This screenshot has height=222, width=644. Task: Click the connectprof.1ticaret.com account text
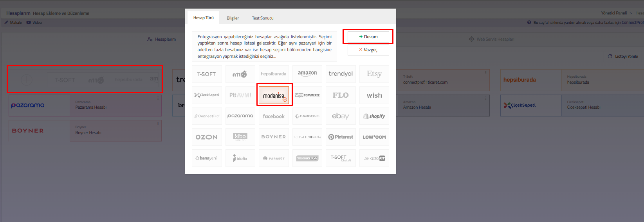pyautogui.click(x=425, y=82)
